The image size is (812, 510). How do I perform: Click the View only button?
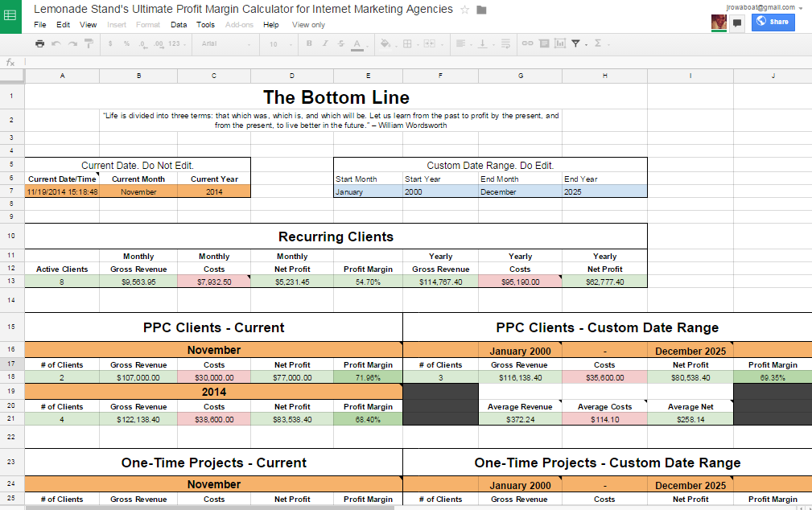309,25
